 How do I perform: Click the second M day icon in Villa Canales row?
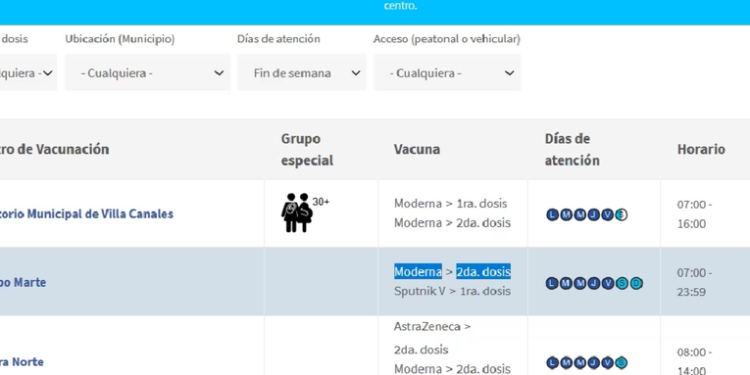coord(580,215)
